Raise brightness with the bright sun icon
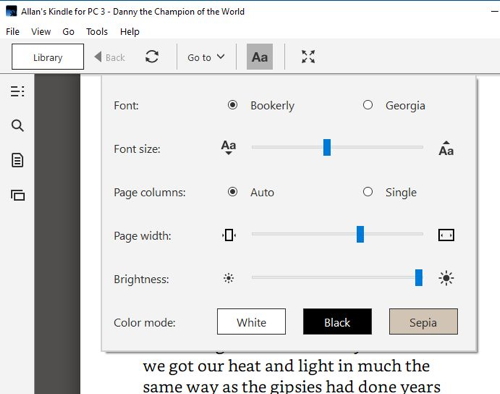The width and height of the screenshot is (500, 394). coord(446,278)
